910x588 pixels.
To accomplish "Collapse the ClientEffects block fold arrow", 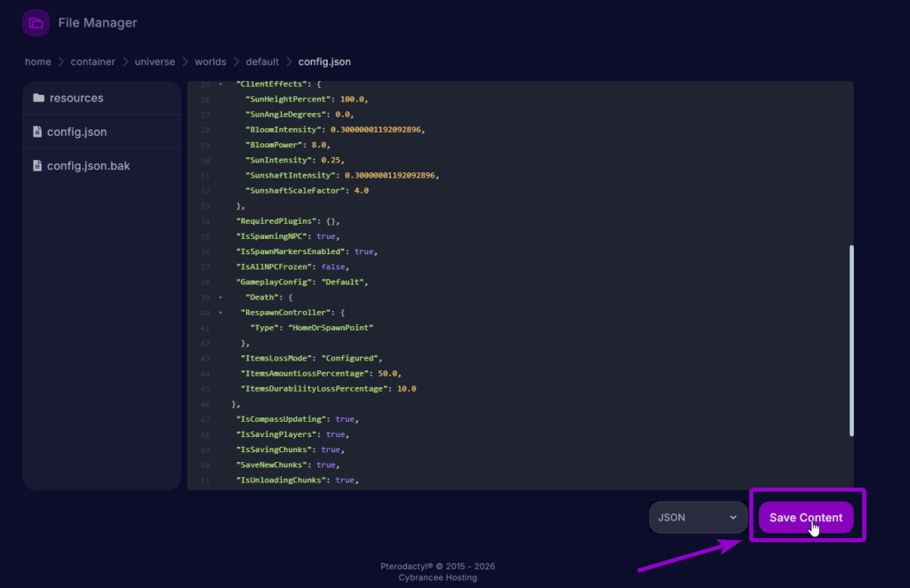I will tap(220, 83).
